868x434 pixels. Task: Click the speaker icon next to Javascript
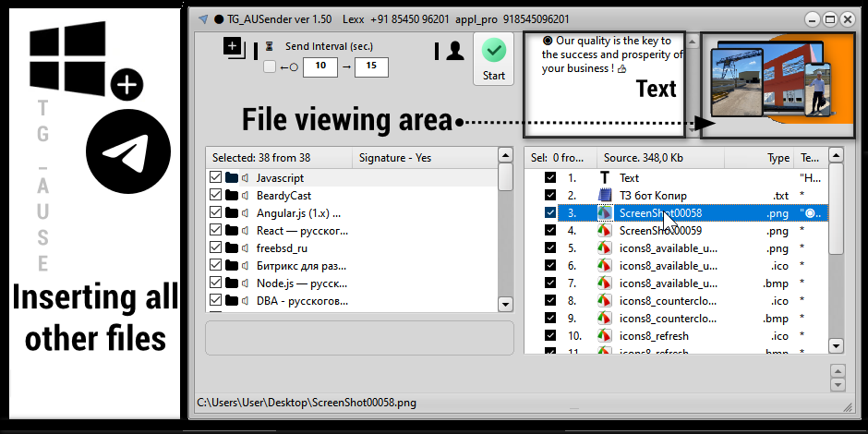[x=246, y=177]
